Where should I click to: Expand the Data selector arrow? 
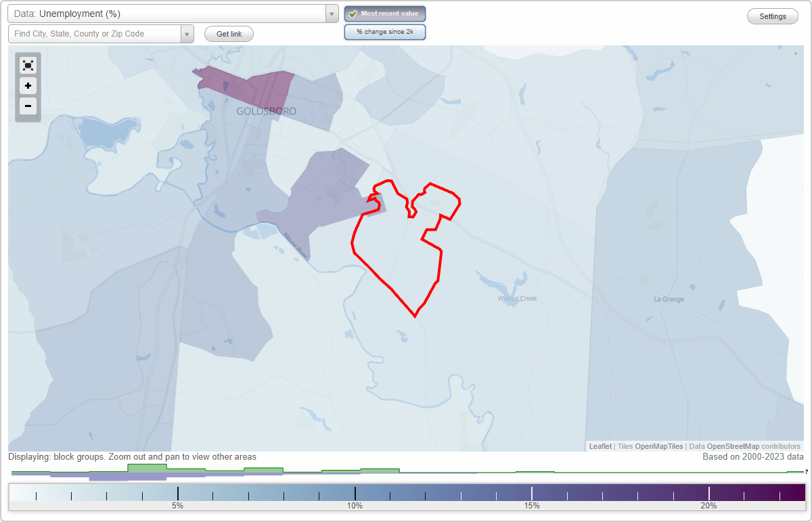tap(332, 14)
